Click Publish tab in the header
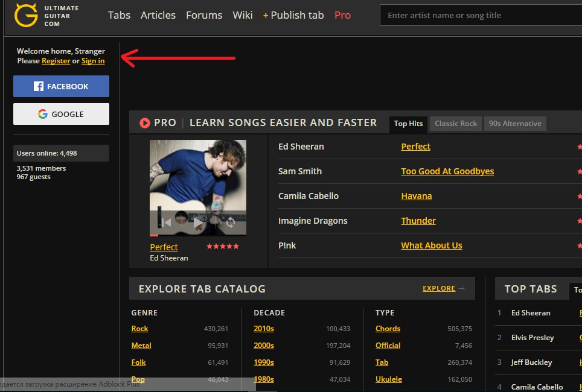The width and height of the screenshot is (582, 392). pos(293,15)
